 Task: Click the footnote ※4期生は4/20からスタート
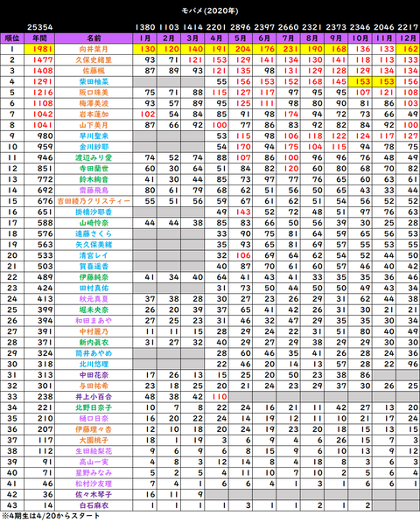51,516
